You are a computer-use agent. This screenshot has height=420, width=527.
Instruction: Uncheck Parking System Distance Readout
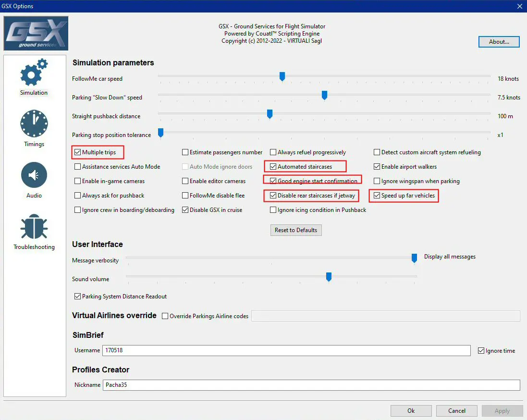coord(78,296)
